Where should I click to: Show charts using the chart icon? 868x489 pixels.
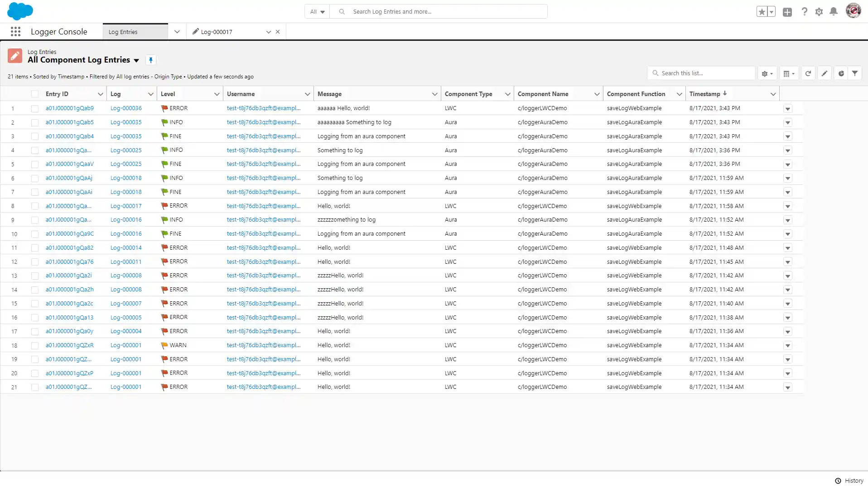point(841,73)
